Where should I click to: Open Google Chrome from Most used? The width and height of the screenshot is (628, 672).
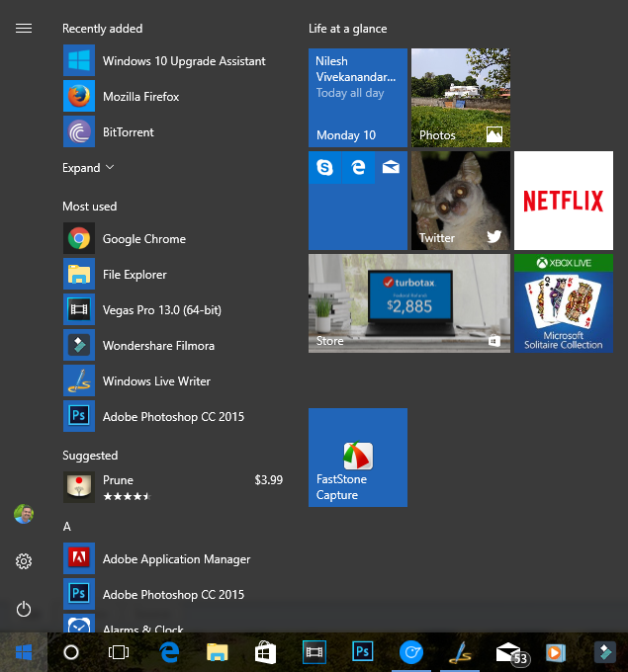click(174, 239)
